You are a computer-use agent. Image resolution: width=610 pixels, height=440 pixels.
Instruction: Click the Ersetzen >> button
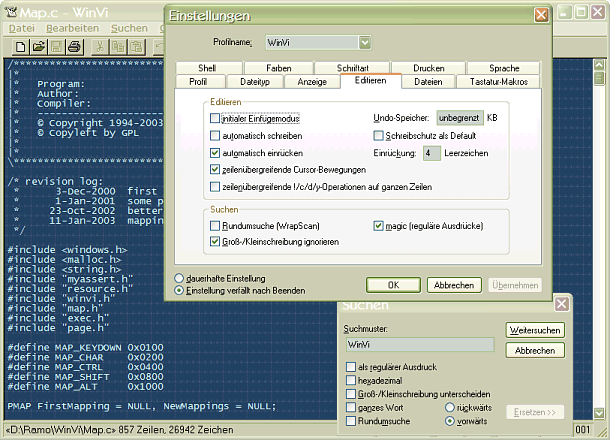tap(535, 412)
